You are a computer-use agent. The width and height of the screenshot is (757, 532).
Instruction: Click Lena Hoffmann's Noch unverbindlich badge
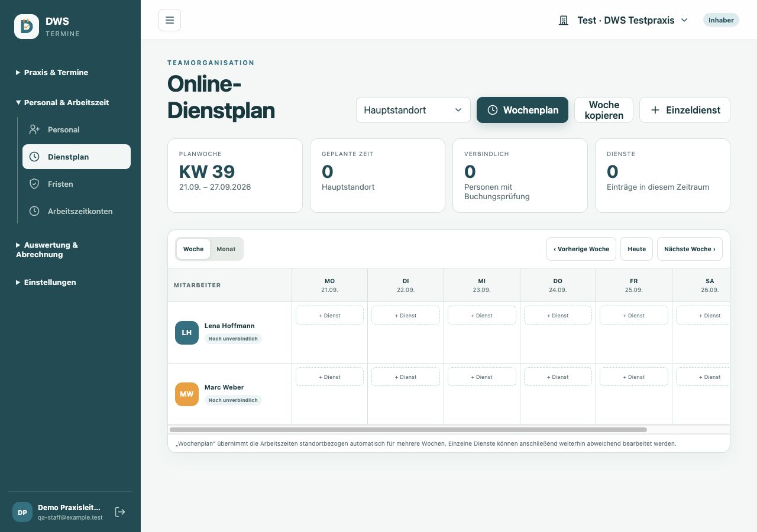pos(233,339)
